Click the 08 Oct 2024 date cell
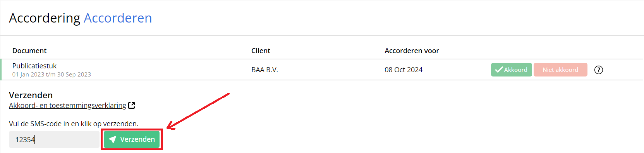This screenshot has width=644, height=153. [404, 70]
